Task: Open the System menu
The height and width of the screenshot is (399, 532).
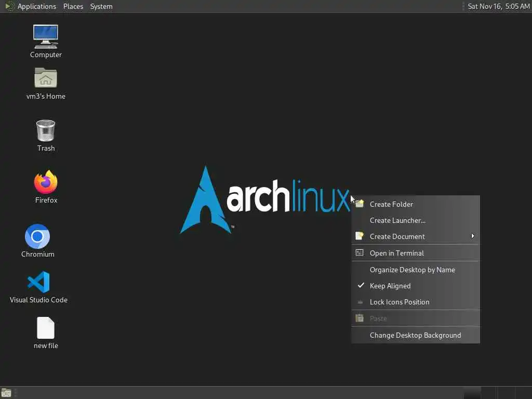Action: click(x=101, y=6)
